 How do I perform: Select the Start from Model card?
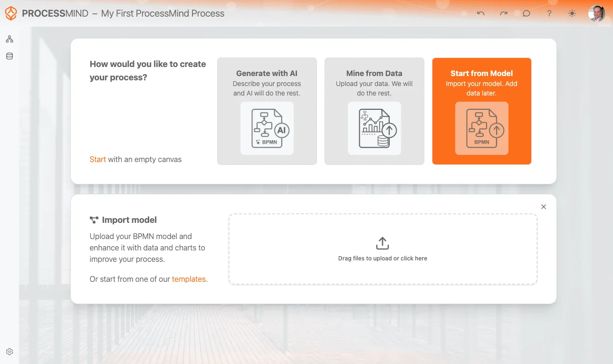click(x=482, y=111)
